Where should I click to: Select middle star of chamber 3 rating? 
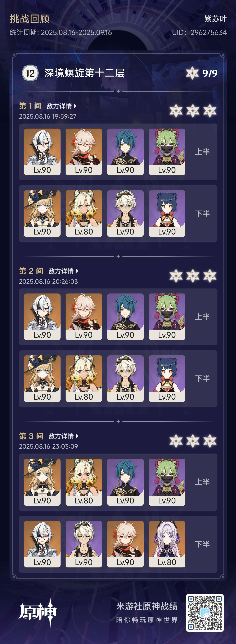(193, 441)
